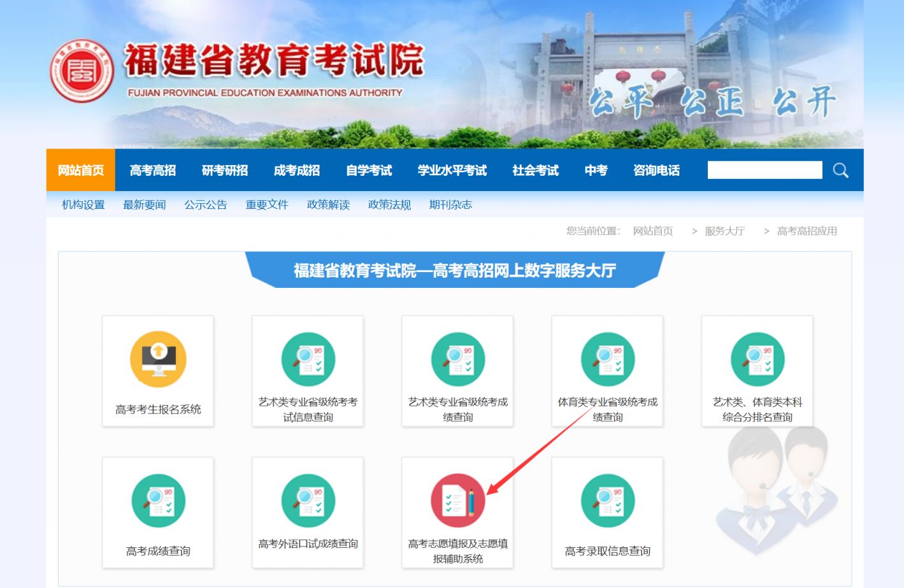Open the 高考外语口试成绩查询 icon
Screen dimensions: 904x588
308,501
